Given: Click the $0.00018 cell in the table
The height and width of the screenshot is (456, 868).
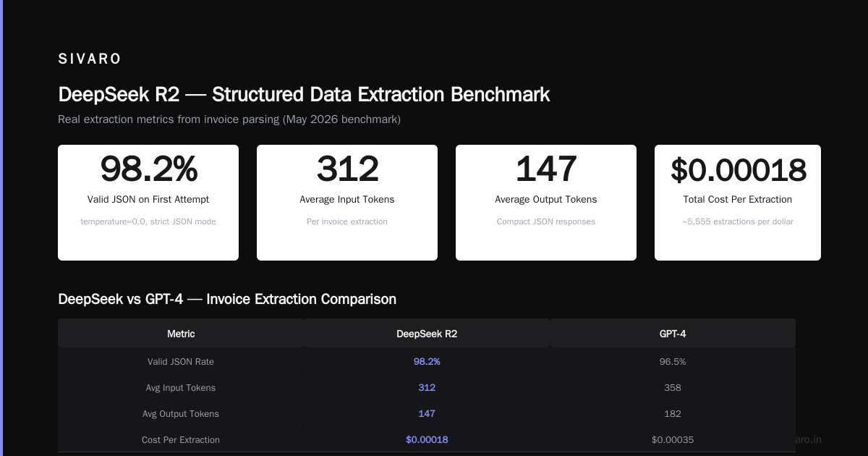Looking at the screenshot, I should click(427, 439).
